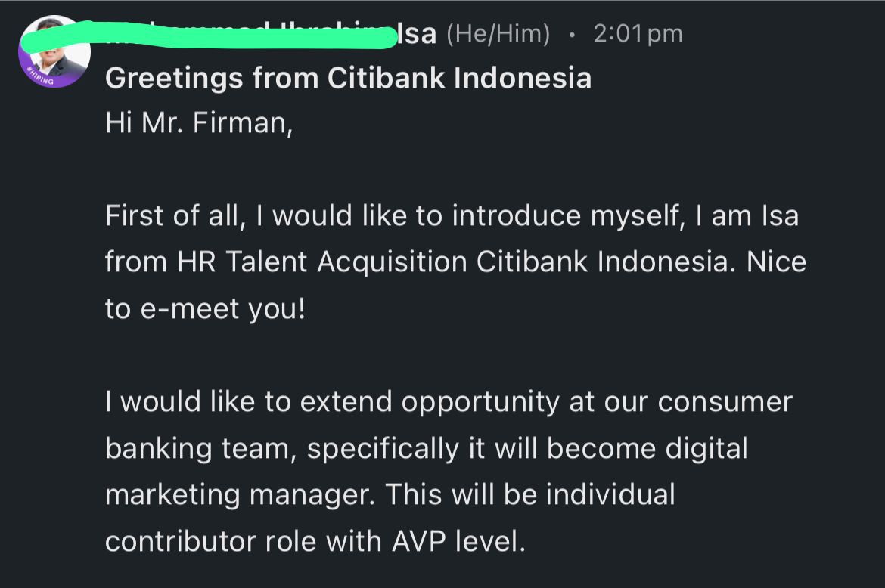The width and height of the screenshot is (885, 588).
Task: Click the dot separator before the timestamp
Action: coord(572,35)
